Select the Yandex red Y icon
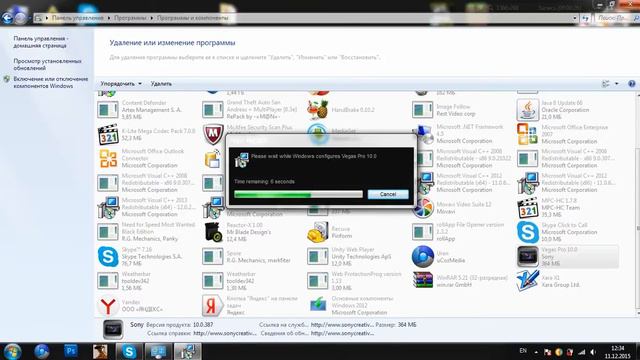This screenshot has height=360, width=640. 108,306
